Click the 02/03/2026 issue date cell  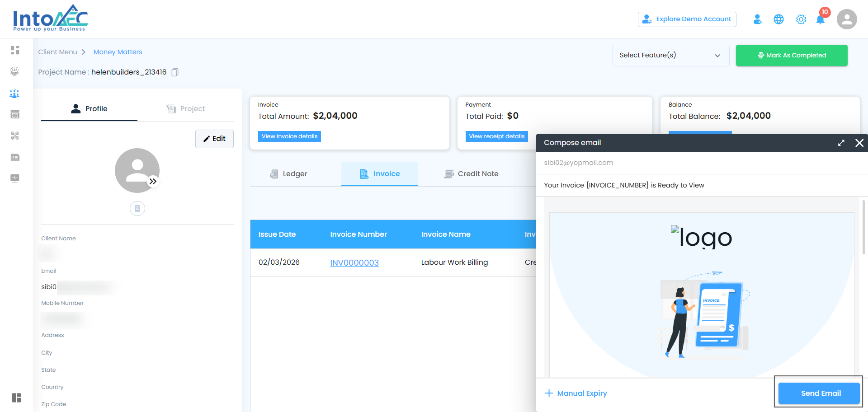click(x=279, y=262)
